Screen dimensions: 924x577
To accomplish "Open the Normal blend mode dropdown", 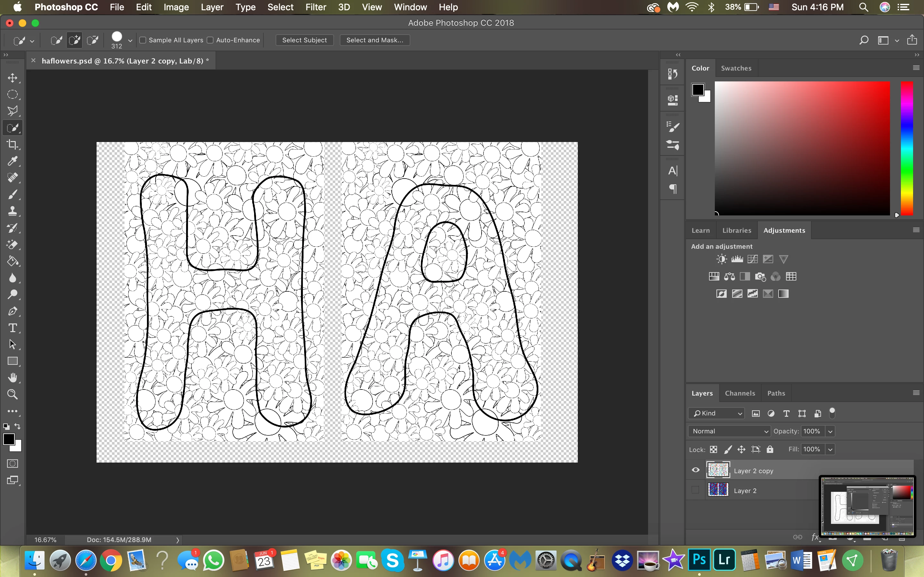I will coord(729,431).
